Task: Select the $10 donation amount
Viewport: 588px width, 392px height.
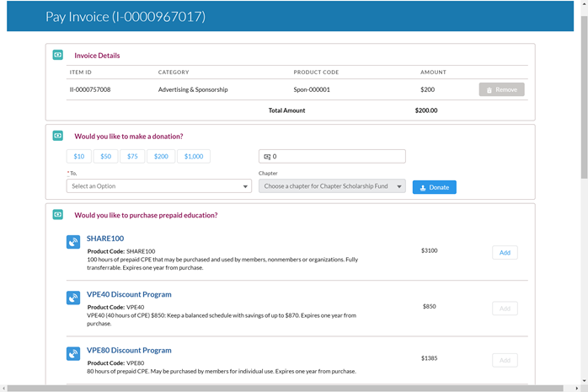Action: point(78,157)
